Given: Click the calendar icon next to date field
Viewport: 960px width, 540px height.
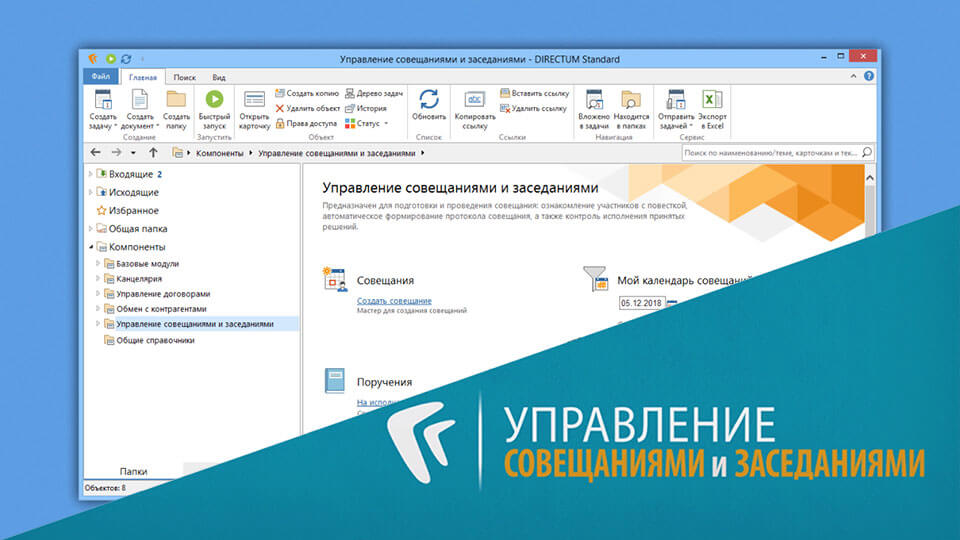Looking at the screenshot, I should pos(672,303).
